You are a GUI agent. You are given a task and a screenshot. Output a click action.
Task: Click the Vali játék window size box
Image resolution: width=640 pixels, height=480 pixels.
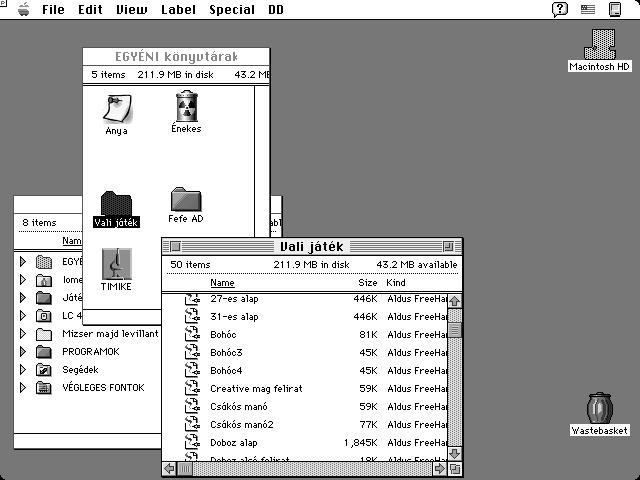click(455, 469)
